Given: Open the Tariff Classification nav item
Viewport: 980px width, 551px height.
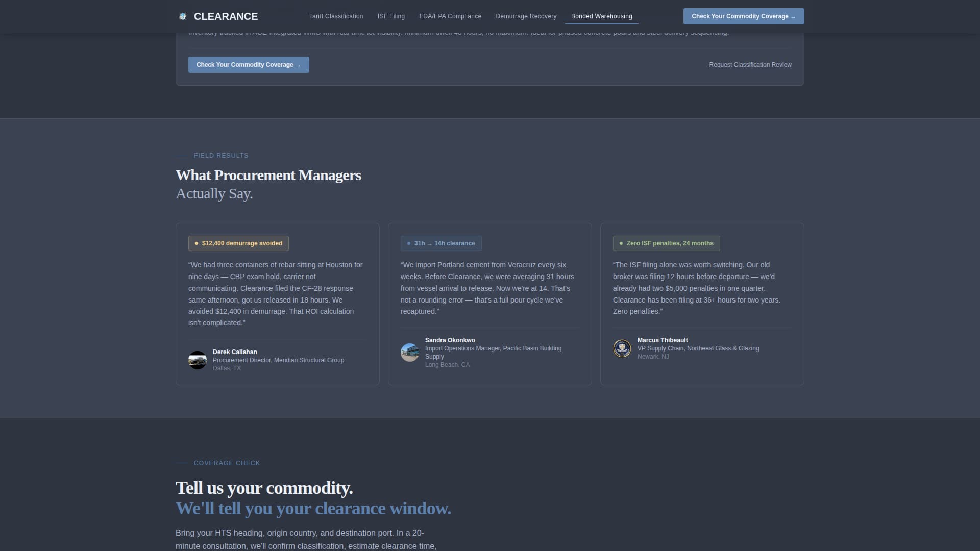Looking at the screenshot, I should point(336,16).
